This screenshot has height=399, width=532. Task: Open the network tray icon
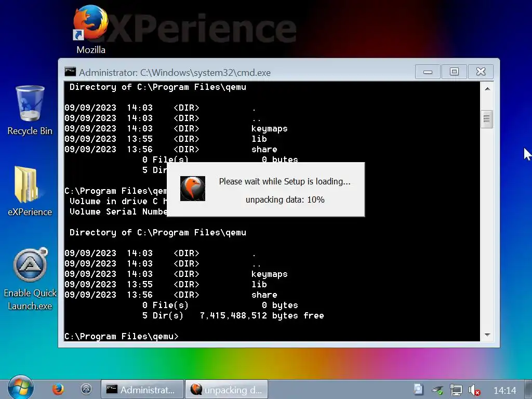tap(456, 390)
